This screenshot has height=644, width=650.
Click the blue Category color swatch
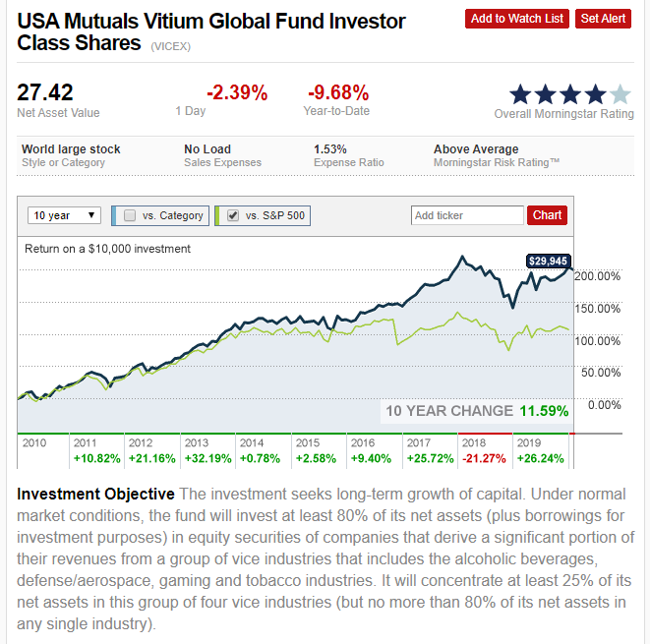tap(116, 215)
